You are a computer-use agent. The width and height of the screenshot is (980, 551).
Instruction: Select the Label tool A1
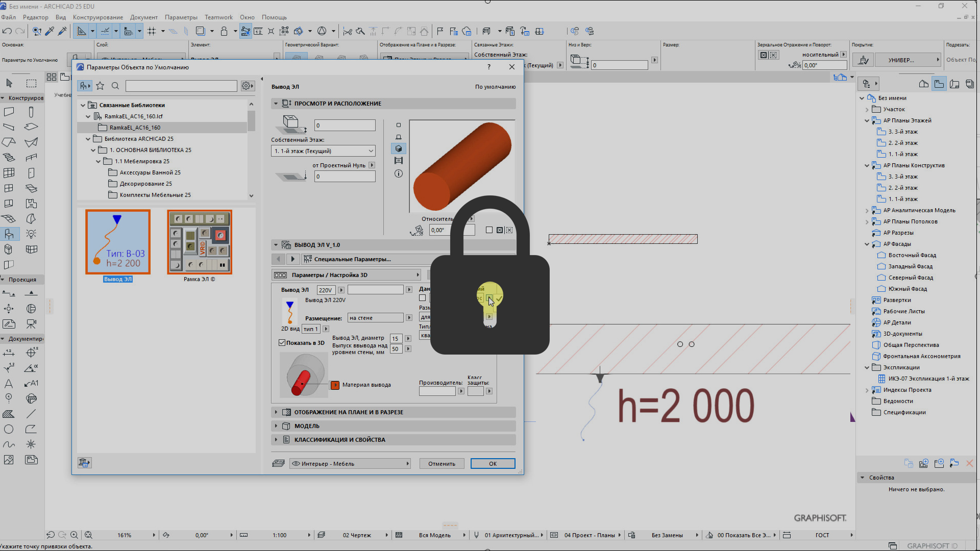pyautogui.click(x=31, y=383)
